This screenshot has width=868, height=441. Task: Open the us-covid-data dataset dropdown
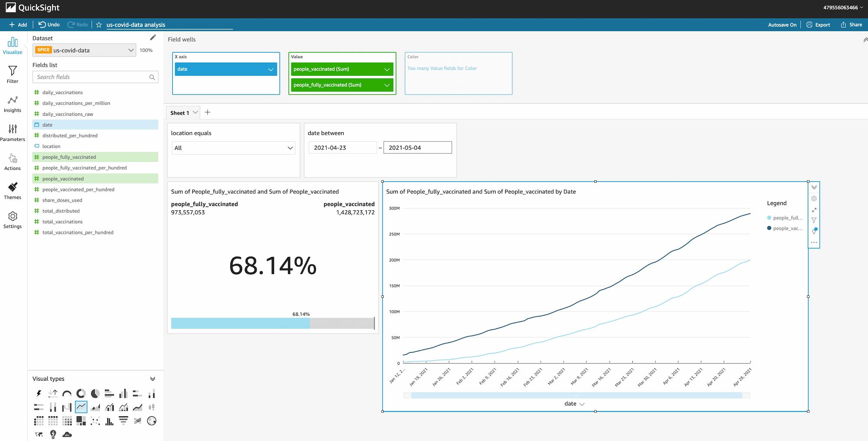point(131,50)
